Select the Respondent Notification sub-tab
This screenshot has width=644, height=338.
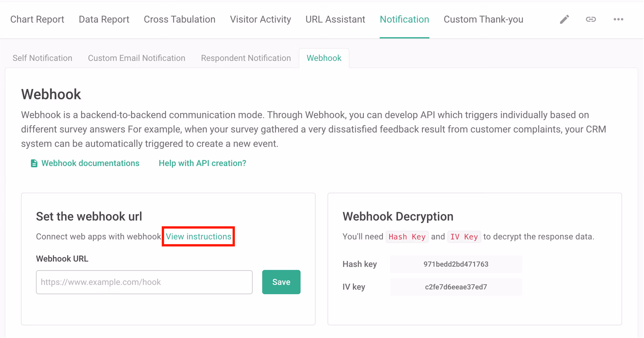coord(246,58)
